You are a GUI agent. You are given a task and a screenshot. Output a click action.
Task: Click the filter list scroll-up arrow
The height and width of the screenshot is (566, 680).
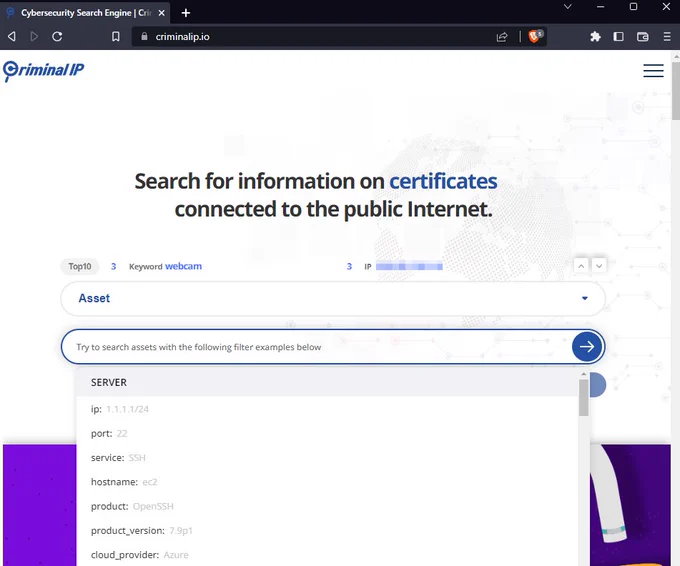[x=584, y=374]
